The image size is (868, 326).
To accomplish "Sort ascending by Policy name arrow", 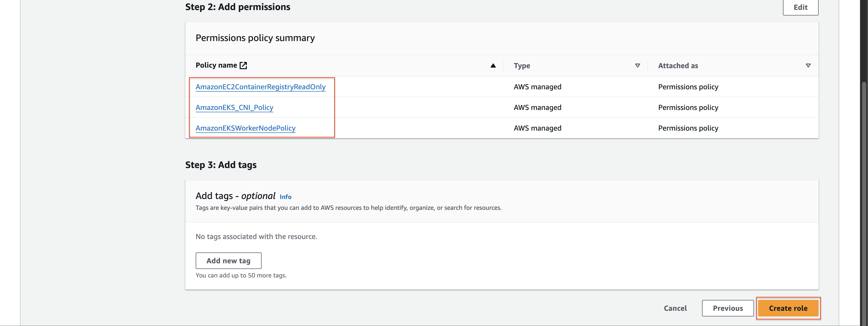I will pyautogui.click(x=493, y=66).
